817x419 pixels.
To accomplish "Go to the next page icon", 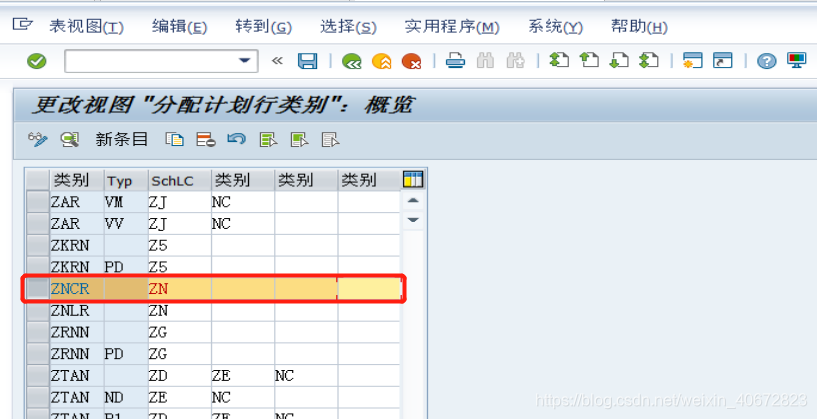I will [618, 61].
